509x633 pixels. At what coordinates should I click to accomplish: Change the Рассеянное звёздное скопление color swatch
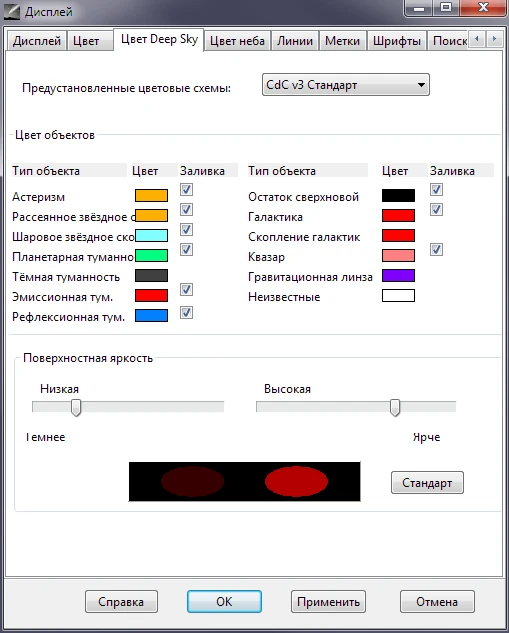coord(151,216)
